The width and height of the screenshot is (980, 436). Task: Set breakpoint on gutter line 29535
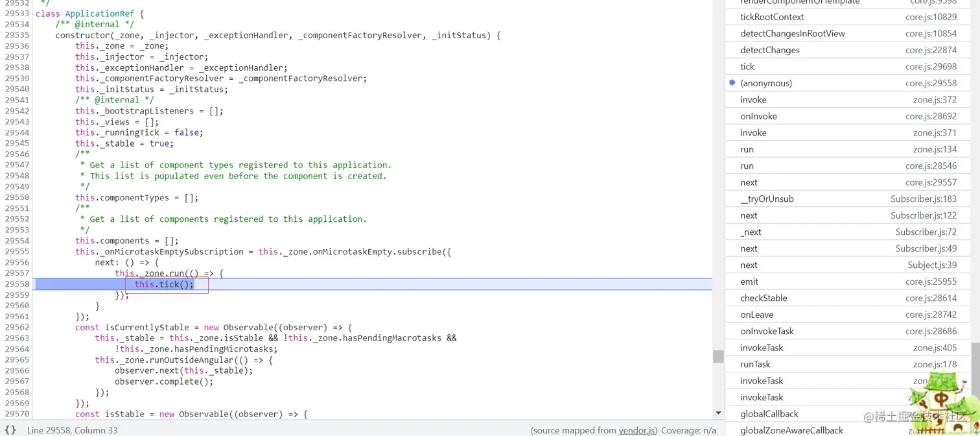(x=17, y=35)
